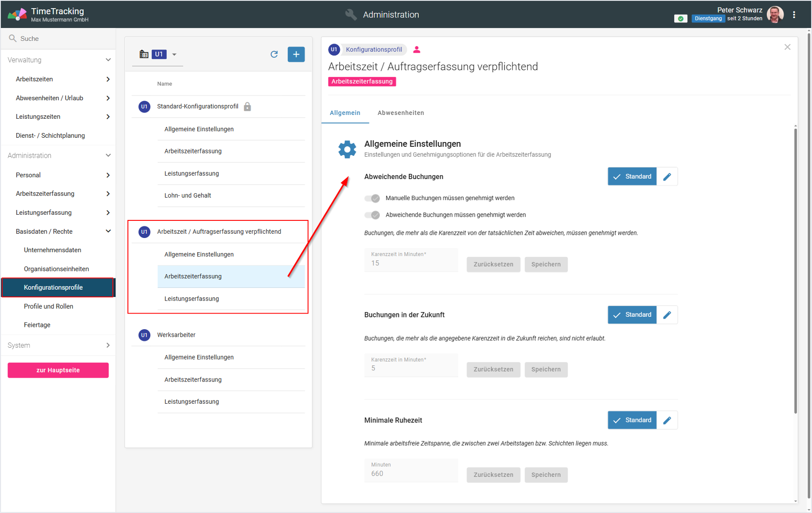The height and width of the screenshot is (513, 812).
Task: Select Werksarbeiter configuration profile
Action: tap(176, 335)
